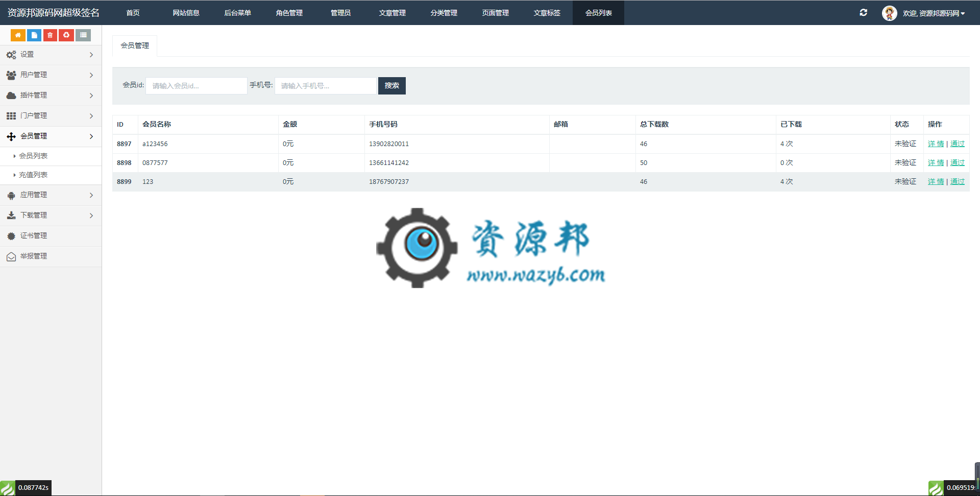Click the refresh icon in top bar

pos(864,13)
